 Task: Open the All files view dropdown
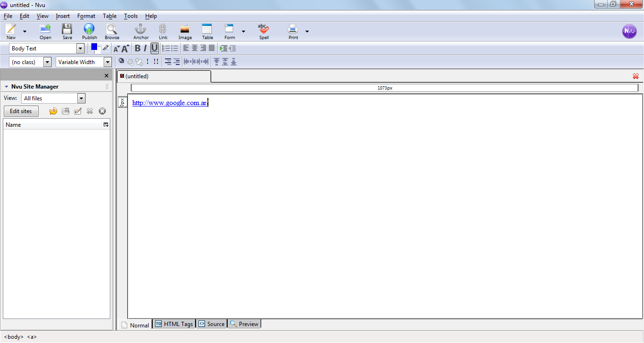[x=53, y=98]
